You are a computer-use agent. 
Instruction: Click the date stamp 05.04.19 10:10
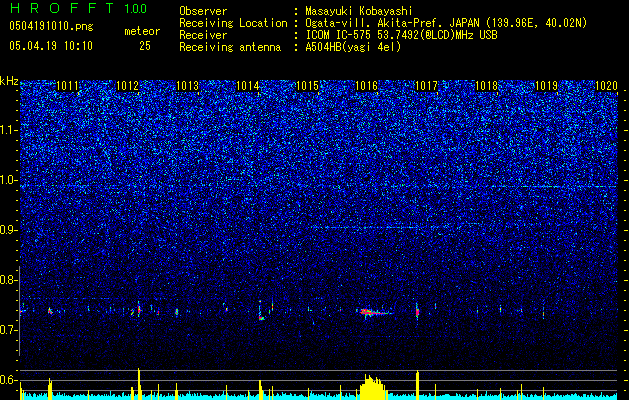coord(51,46)
